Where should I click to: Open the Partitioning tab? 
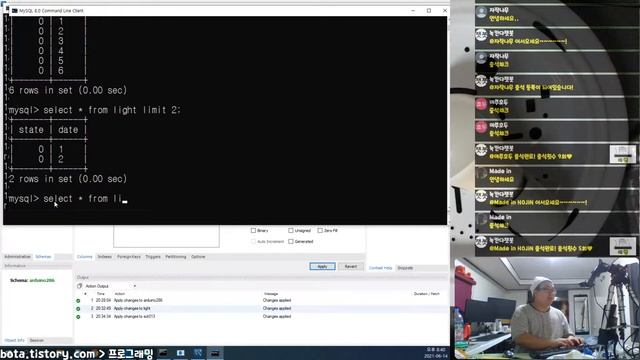(x=176, y=257)
